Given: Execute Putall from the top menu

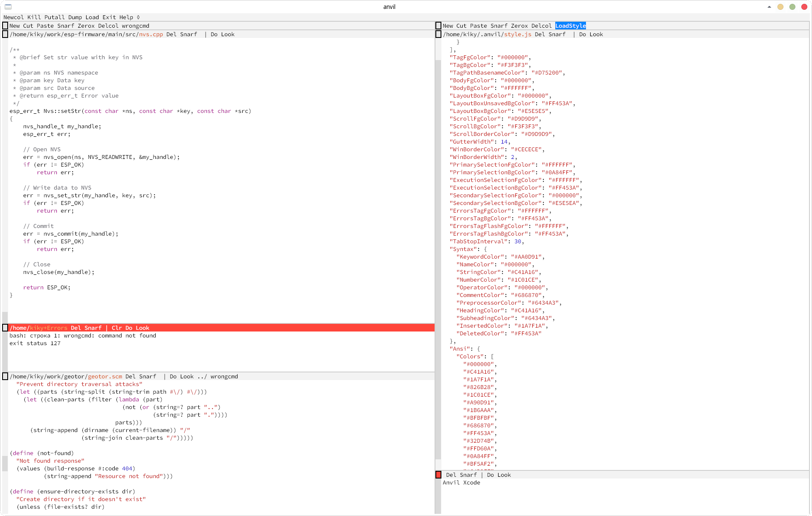Looking at the screenshot, I should point(54,17).
